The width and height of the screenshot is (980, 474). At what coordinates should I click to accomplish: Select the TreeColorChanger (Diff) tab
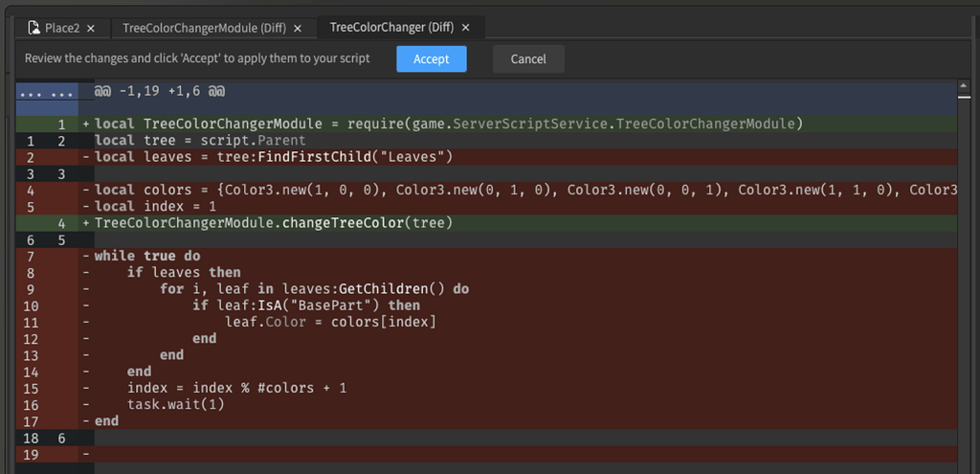pos(393,28)
